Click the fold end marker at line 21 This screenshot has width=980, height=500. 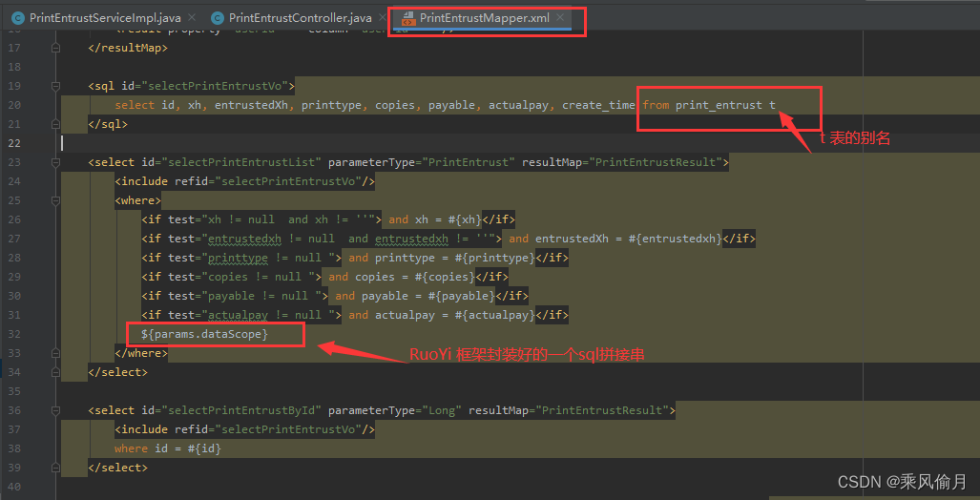point(55,124)
